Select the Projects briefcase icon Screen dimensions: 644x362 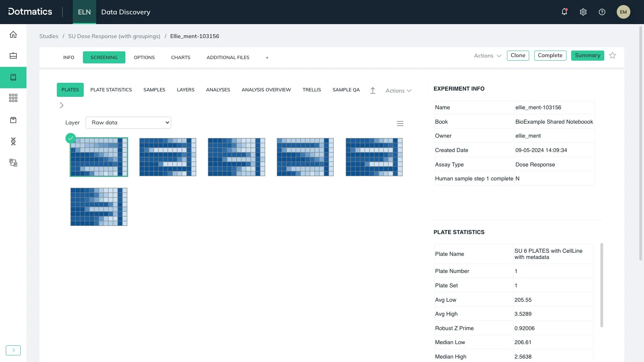point(13,56)
